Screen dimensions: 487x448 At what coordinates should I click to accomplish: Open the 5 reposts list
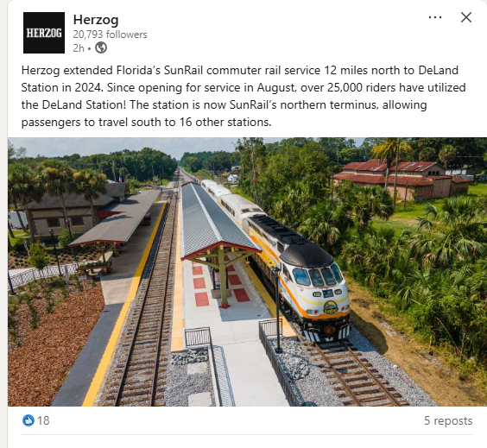[448, 420]
